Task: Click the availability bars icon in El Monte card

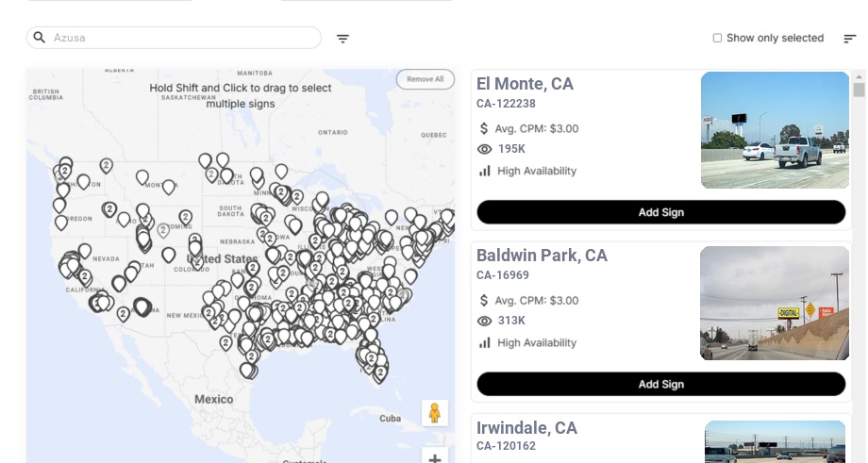Action: [x=485, y=171]
